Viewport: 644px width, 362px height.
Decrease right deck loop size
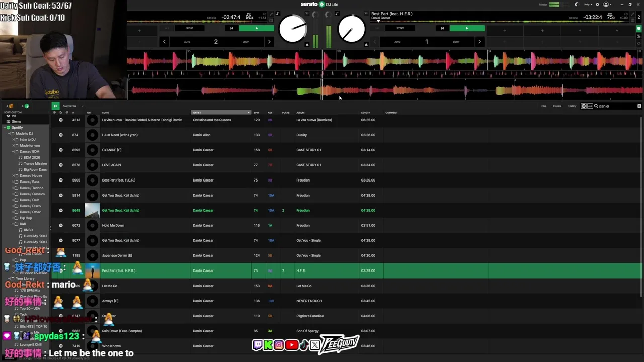(x=374, y=42)
